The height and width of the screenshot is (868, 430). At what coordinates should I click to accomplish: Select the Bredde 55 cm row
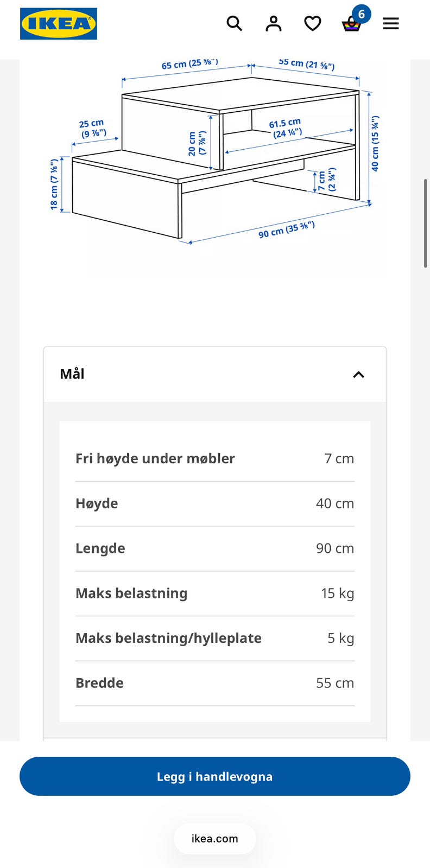click(215, 683)
